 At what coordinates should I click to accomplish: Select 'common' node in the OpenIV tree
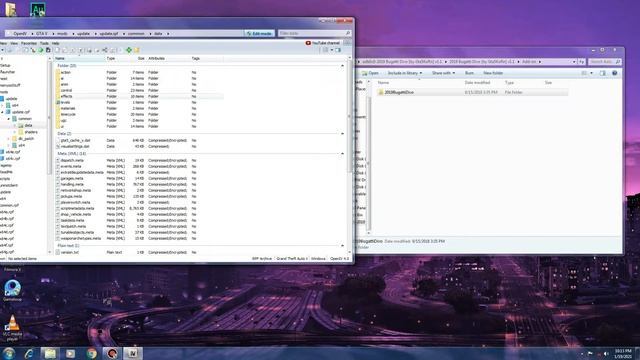[25, 119]
